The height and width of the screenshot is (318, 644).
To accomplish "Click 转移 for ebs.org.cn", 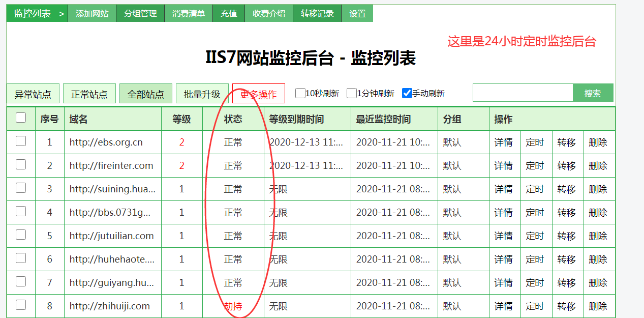I will 567,142.
